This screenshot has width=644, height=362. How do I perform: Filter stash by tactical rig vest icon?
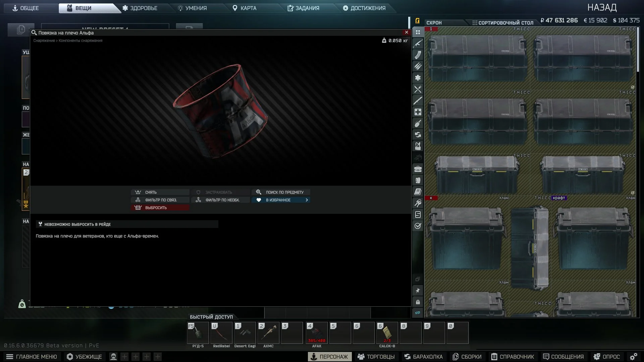coord(418,146)
